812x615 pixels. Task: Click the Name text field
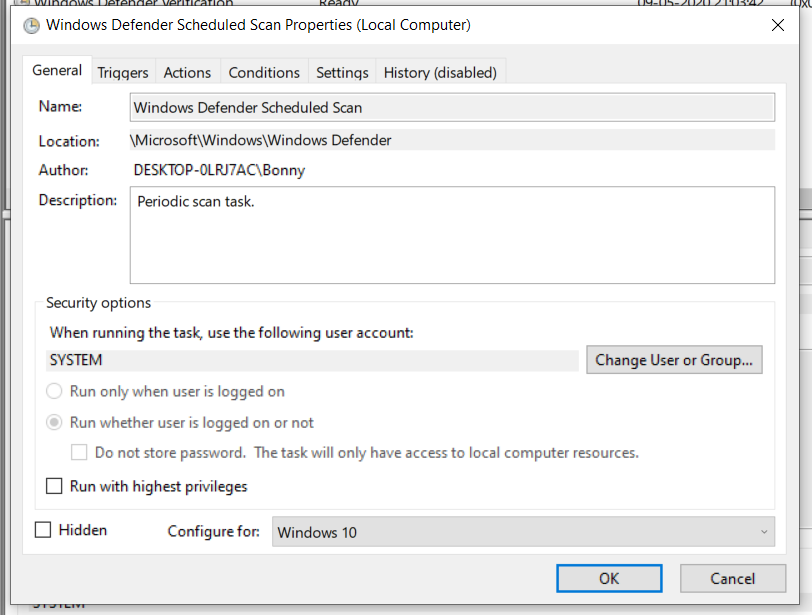pyautogui.click(x=452, y=107)
